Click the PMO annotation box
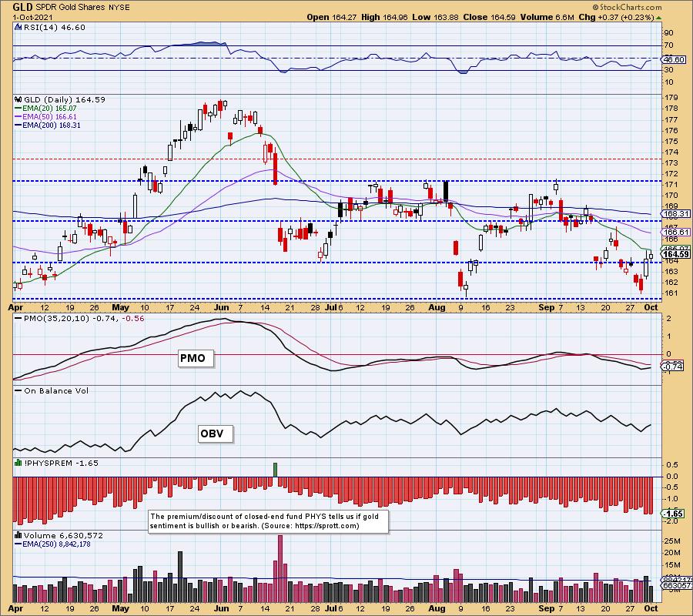This screenshot has height=616, width=693. tap(196, 358)
